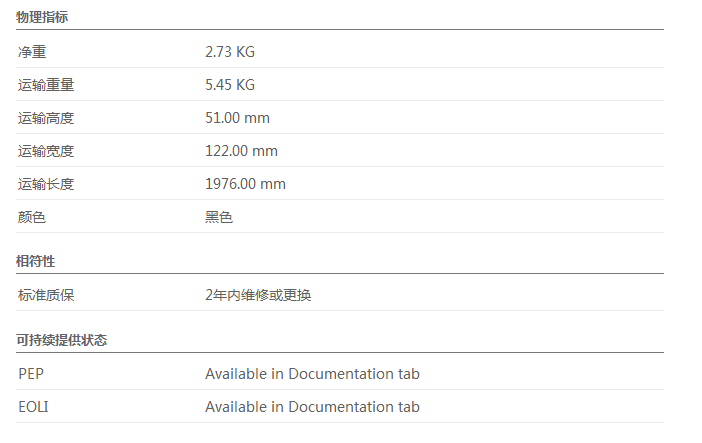Screen dimensions: 702x443
Task: Select the 净重 row label
Action: tap(32, 52)
